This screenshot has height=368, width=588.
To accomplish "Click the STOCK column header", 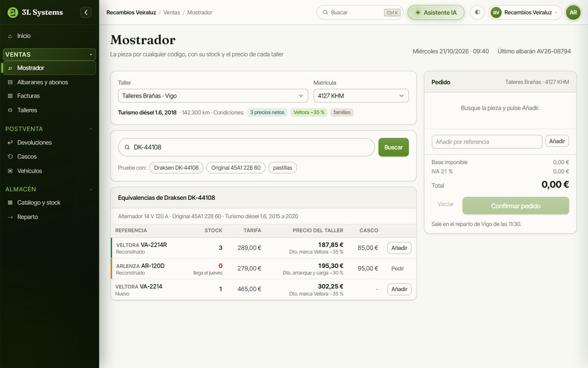I will (x=213, y=231).
